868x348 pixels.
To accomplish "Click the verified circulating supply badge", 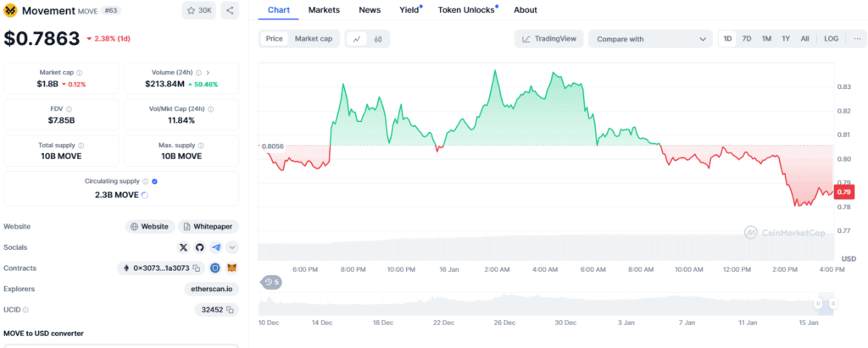I will [155, 181].
